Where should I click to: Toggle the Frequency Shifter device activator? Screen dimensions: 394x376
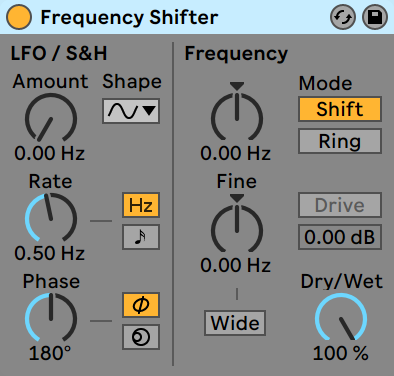[19, 17]
